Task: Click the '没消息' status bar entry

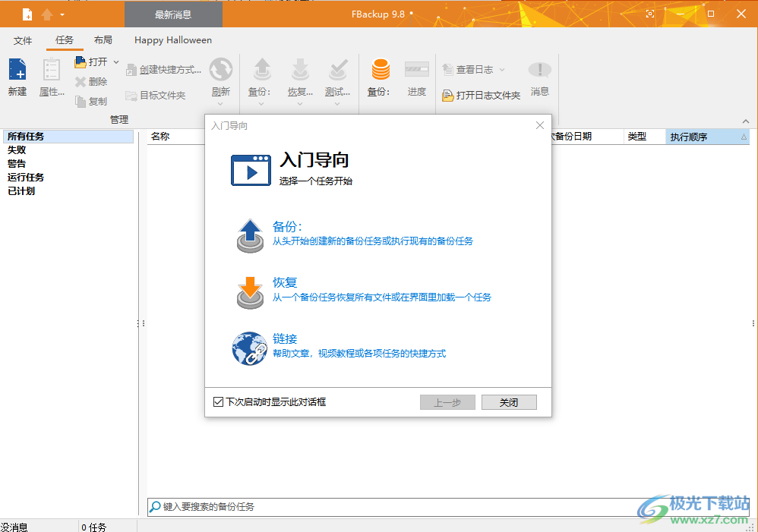Action: 14,527
